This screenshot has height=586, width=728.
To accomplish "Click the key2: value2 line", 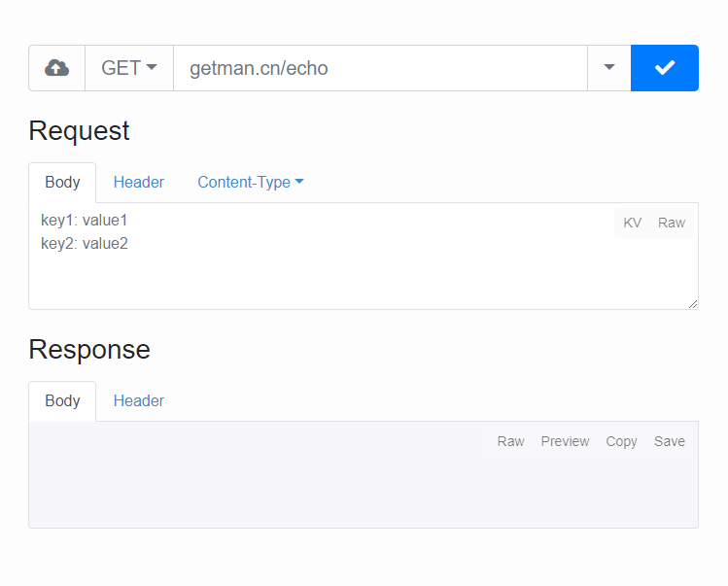I will 85,243.
